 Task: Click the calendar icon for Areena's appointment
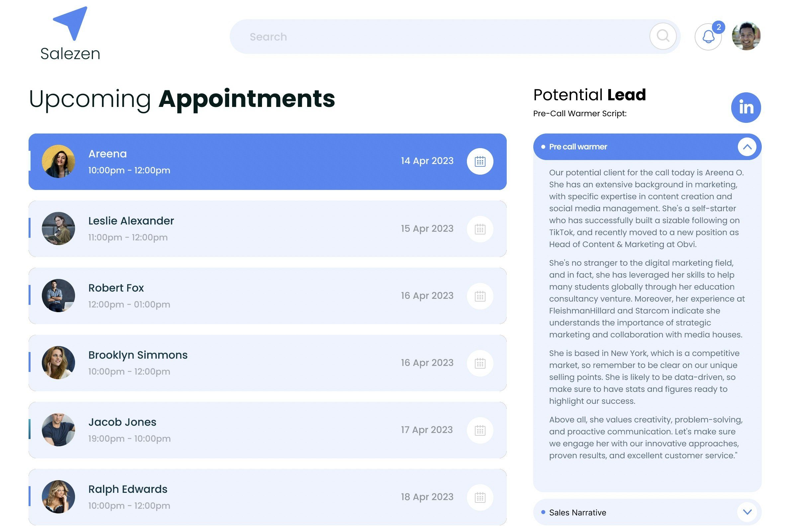pos(480,161)
